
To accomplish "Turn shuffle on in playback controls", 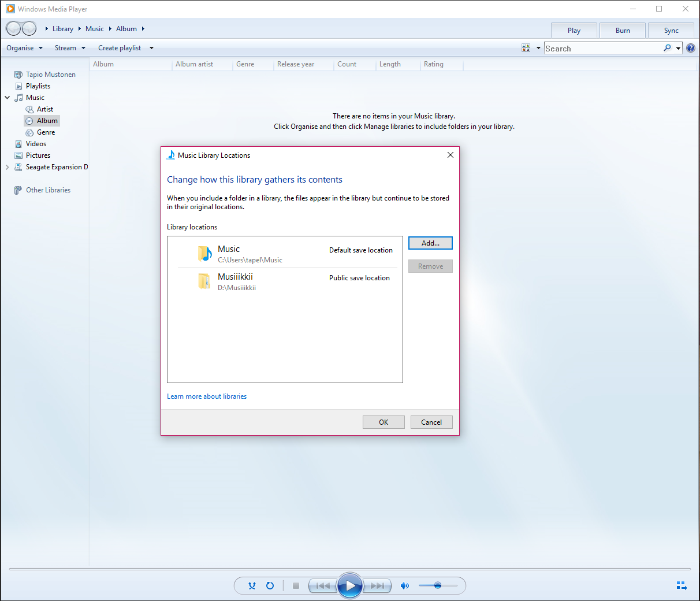I will click(x=252, y=585).
